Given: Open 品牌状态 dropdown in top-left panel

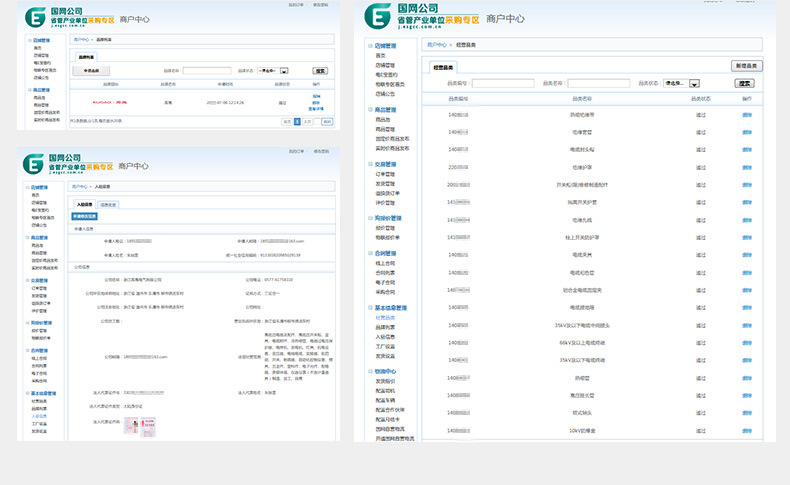Looking at the screenshot, I should (284, 71).
